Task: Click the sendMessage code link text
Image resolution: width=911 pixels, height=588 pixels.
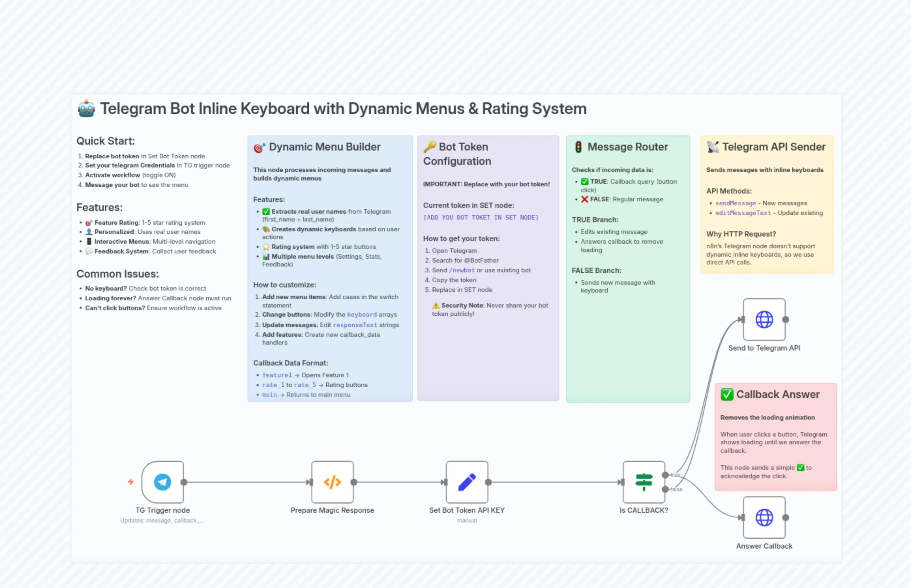Action: click(x=735, y=203)
